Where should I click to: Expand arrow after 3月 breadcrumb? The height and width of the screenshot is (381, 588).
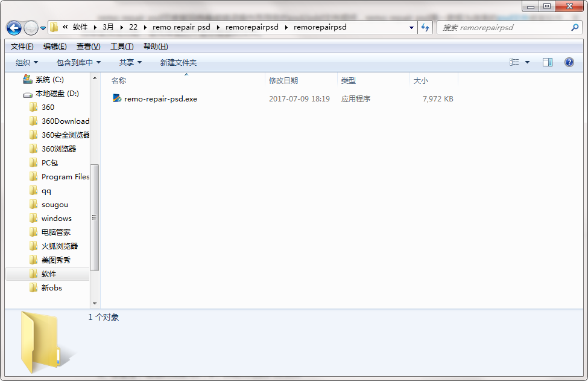tap(121, 27)
